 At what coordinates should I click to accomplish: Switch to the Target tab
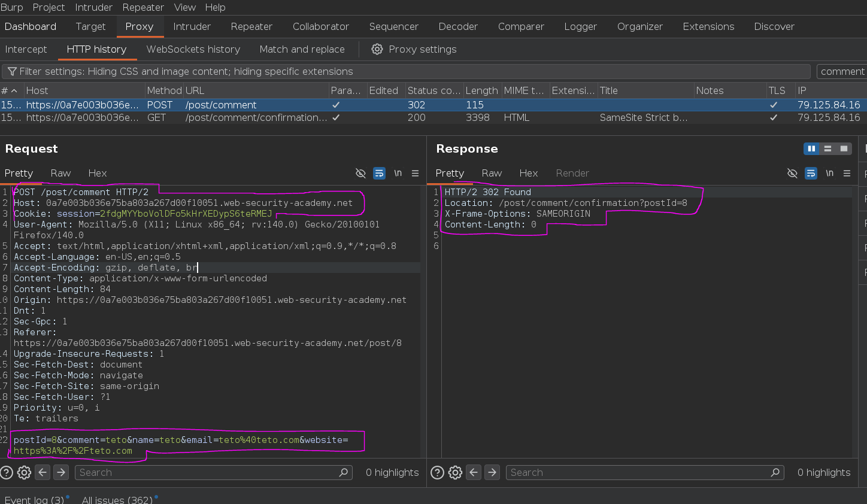(90, 26)
